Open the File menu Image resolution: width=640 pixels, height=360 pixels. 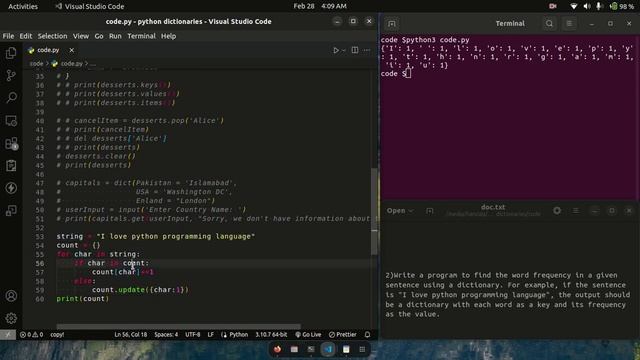(8, 36)
